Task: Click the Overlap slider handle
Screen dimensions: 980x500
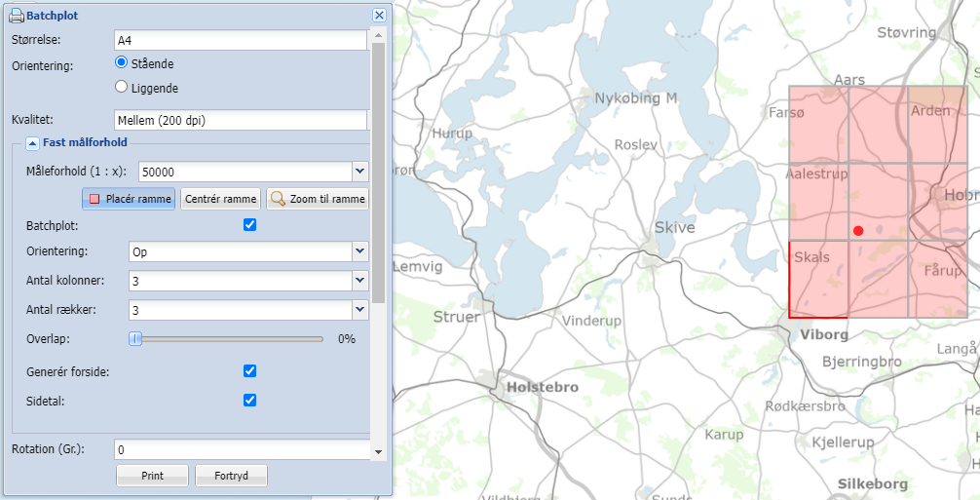Action: click(135, 339)
